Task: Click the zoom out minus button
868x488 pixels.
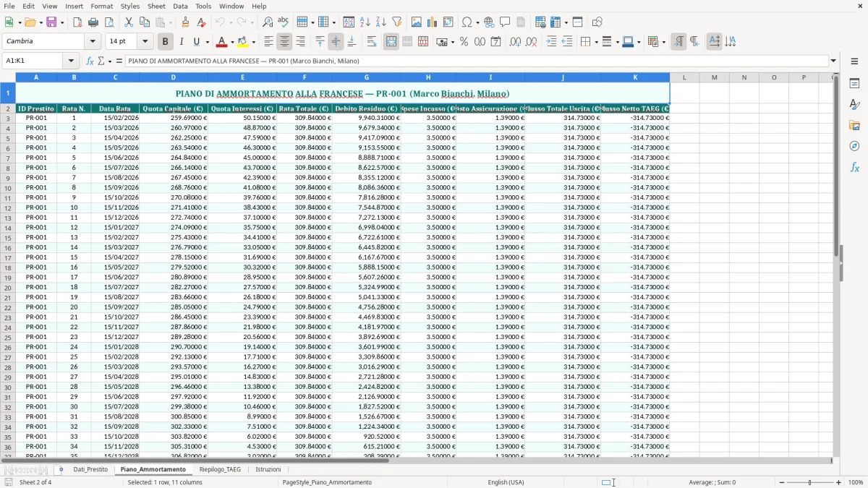Action: pyautogui.click(x=780, y=482)
